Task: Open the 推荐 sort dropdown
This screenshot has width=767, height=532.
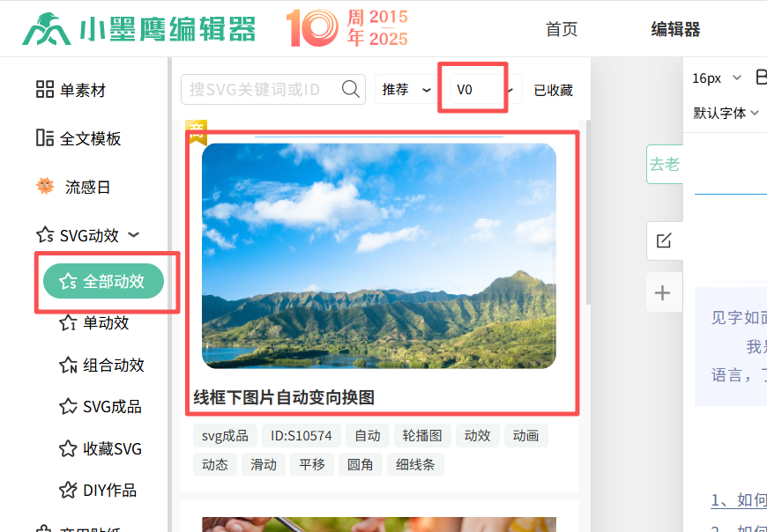Action: pos(406,90)
